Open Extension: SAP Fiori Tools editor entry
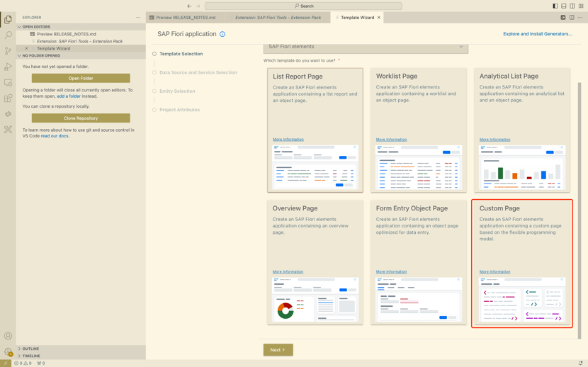Viewport: 588px width, 367px height. pyautogui.click(x=79, y=41)
